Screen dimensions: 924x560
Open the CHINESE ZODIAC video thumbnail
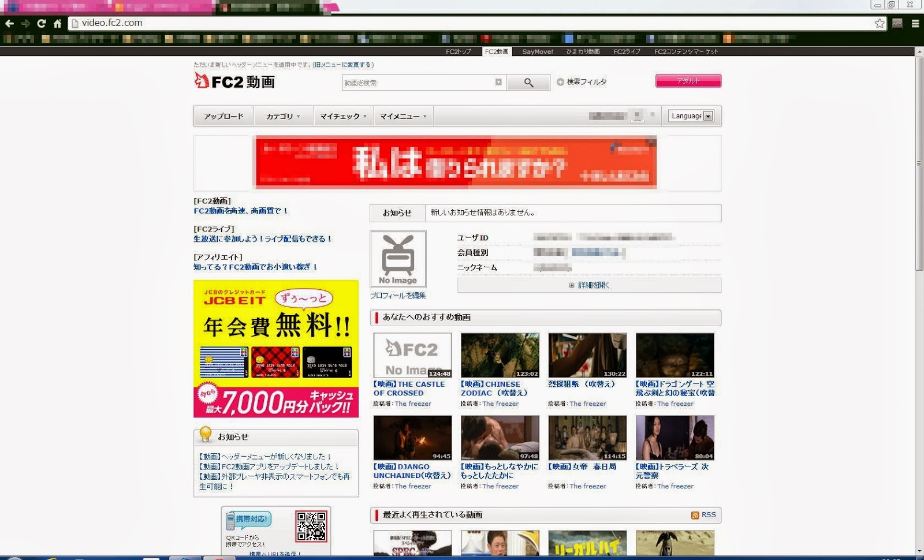pos(500,356)
